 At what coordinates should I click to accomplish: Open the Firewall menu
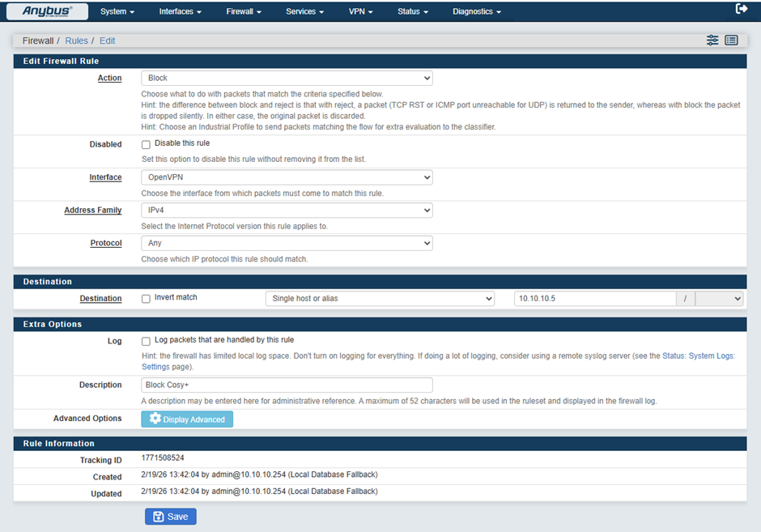click(x=244, y=12)
